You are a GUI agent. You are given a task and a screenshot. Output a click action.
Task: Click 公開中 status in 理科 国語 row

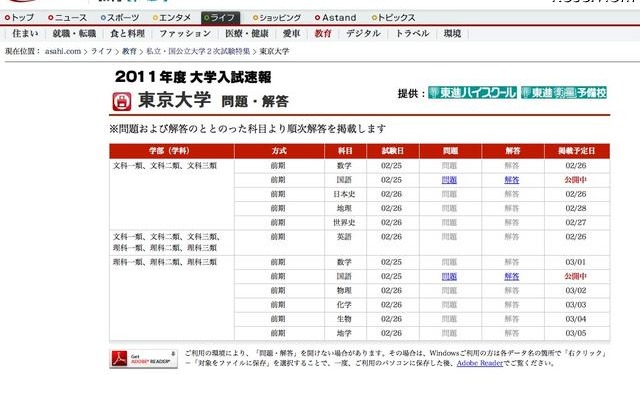click(x=576, y=277)
